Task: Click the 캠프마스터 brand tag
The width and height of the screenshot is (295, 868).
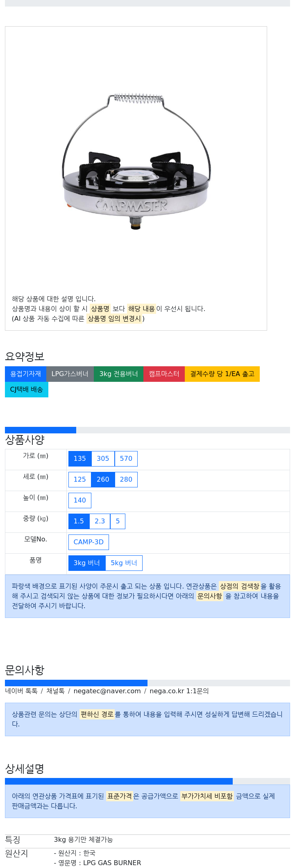Action: [x=164, y=374]
